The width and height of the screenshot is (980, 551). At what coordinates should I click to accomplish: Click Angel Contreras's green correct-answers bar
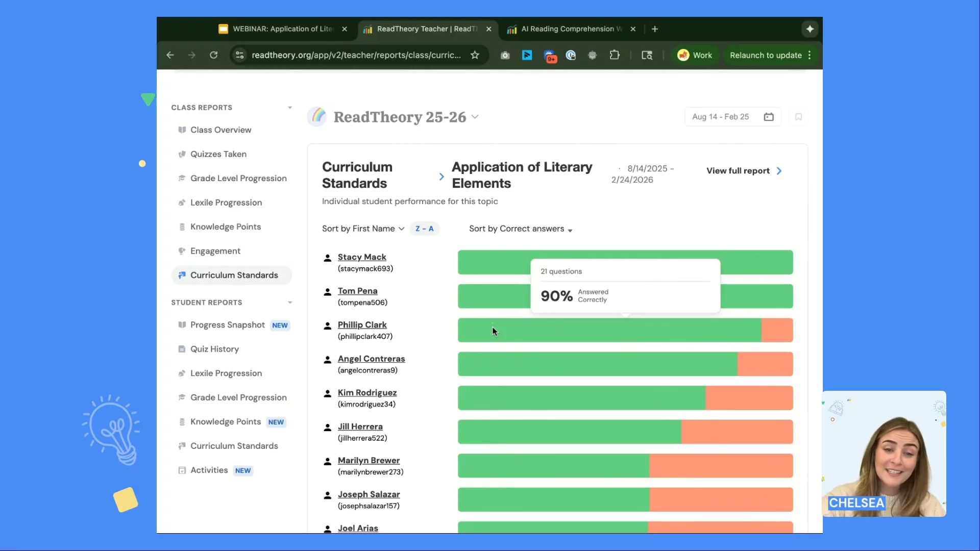[x=597, y=364]
